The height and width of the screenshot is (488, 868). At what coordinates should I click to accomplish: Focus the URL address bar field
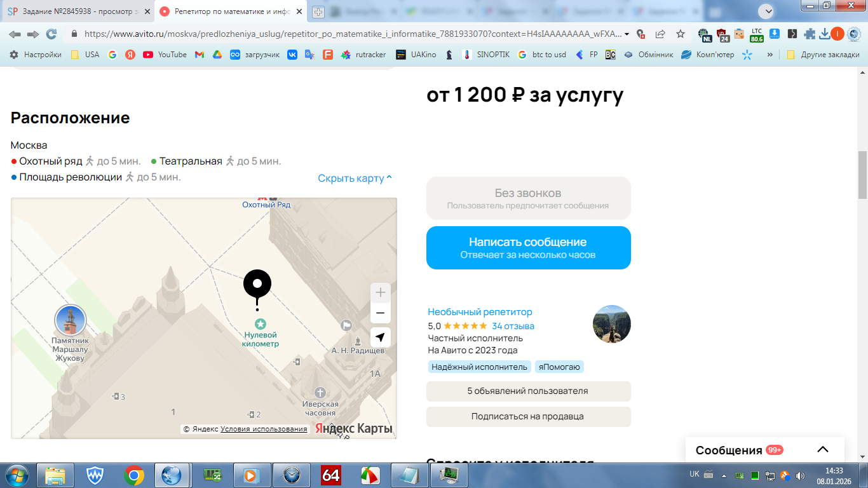pos(353,34)
